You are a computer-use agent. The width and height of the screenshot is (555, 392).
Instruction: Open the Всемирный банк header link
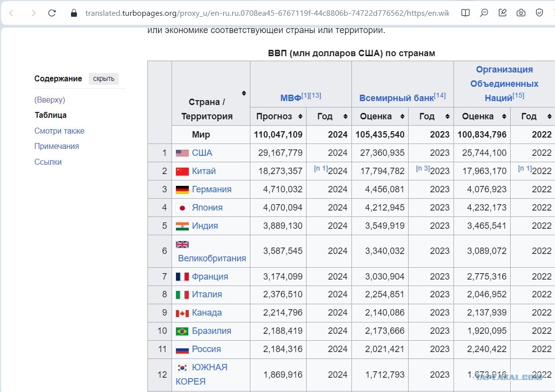396,98
